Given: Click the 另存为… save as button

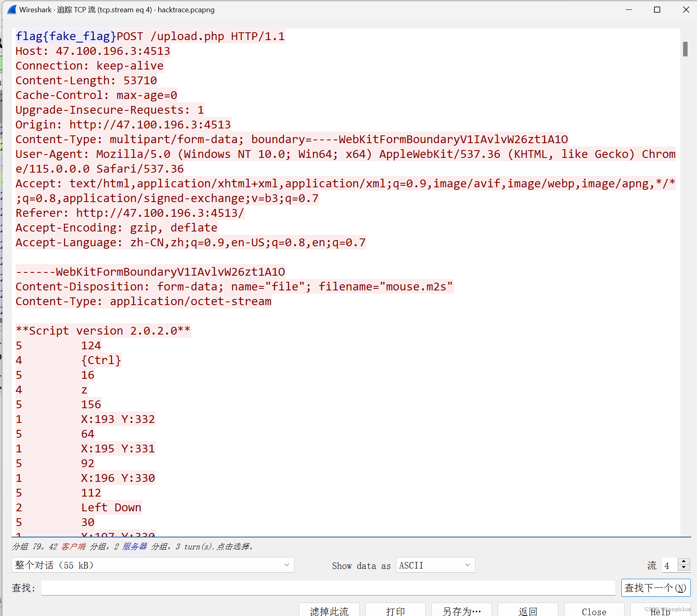Looking at the screenshot, I should [462, 610].
